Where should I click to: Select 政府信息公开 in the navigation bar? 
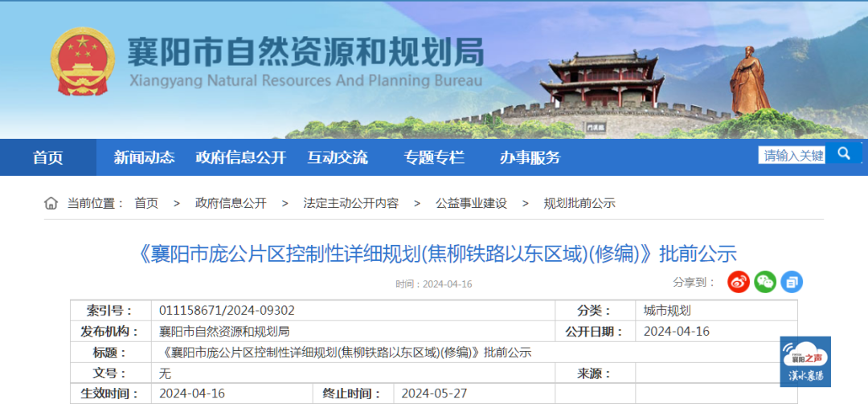240,157
